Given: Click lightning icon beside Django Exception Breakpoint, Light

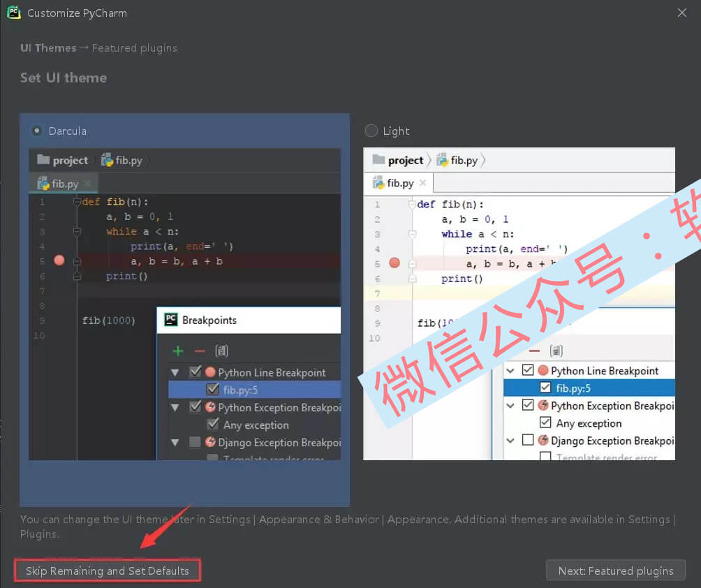Looking at the screenshot, I should 543,440.
